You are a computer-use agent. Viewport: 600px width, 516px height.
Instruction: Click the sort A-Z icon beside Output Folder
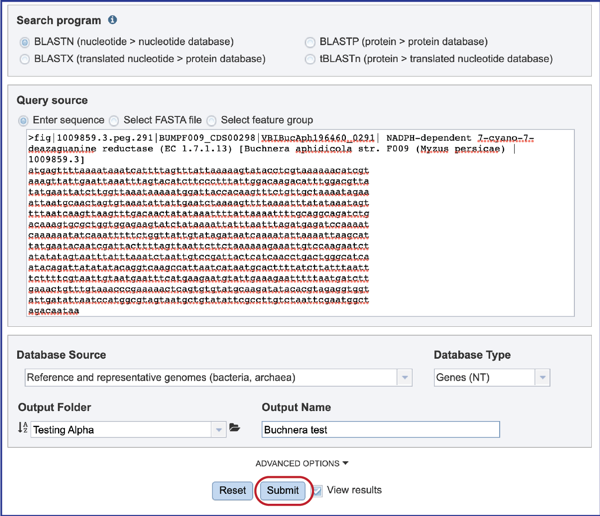point(23,427)
